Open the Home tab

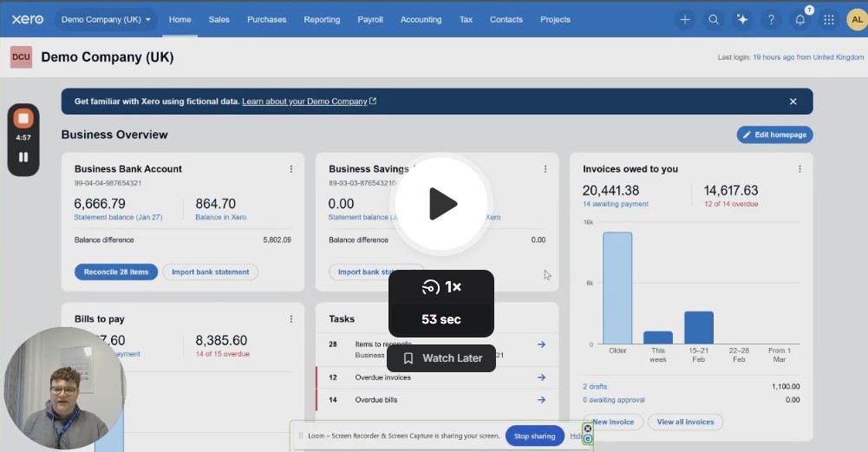tap(179, 19)
